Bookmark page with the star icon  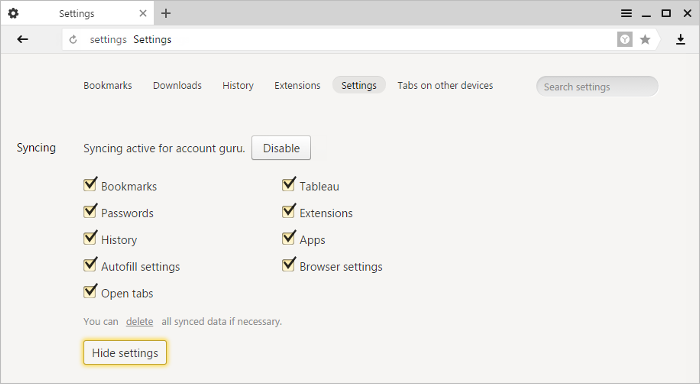pos(645,40)
